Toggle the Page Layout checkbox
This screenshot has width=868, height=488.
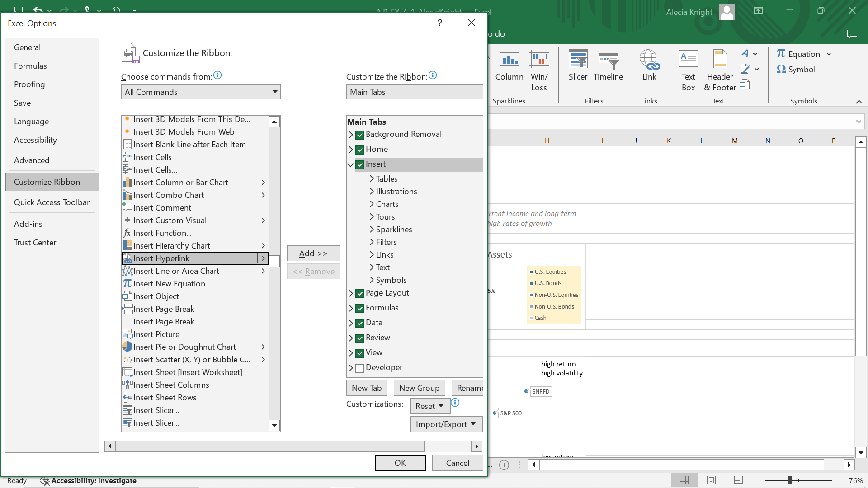360,293
